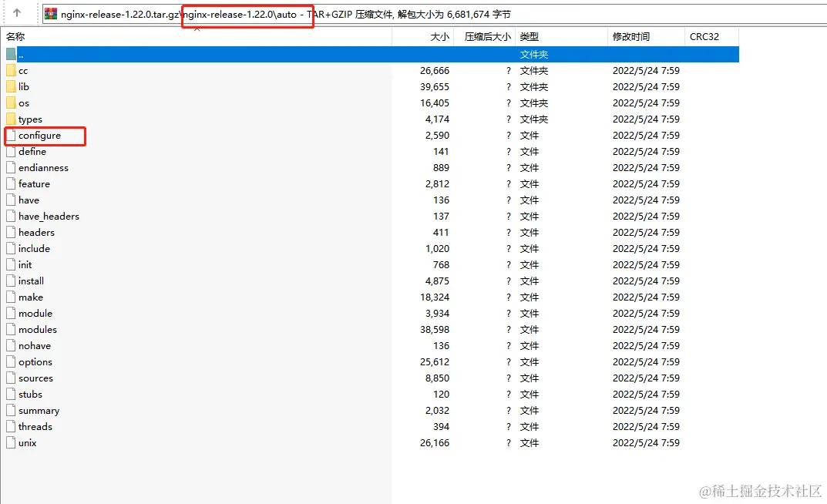Click the module file icon

click(x=11, y=313)
